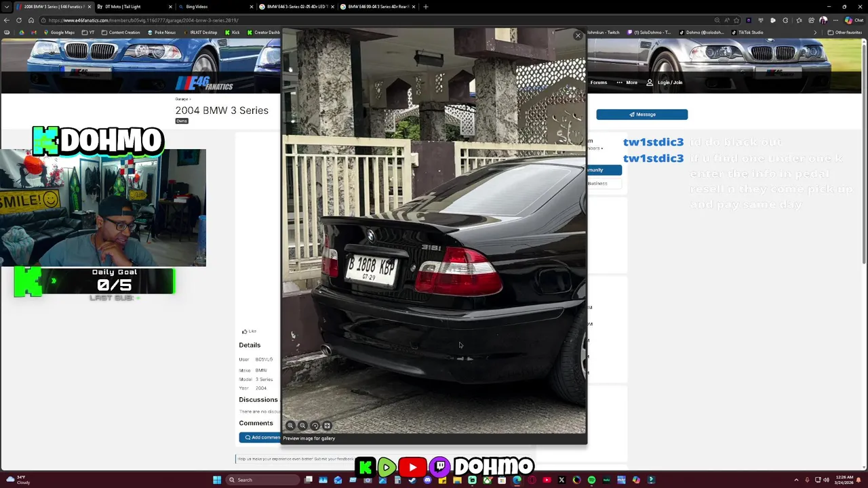Toggle fullscreen for the gallery image

click(x=327, y=426)
